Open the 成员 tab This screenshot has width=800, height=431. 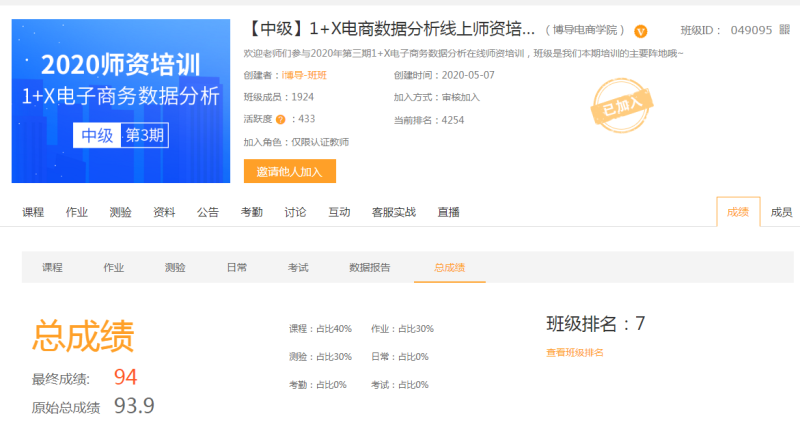tap(781, 212)
